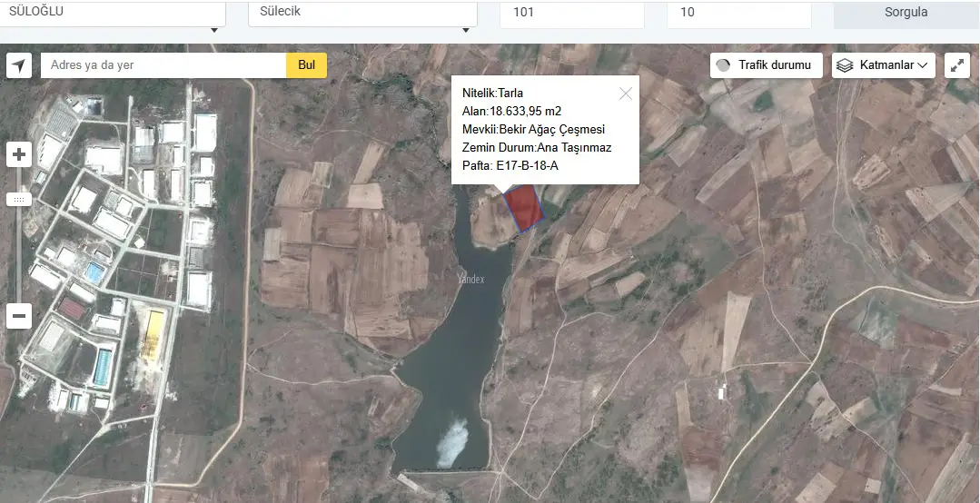Open the SÜLOĞLU district dropdown
Image resolution: width=980 pixels, height=503 pixels.
click(113, 14)
